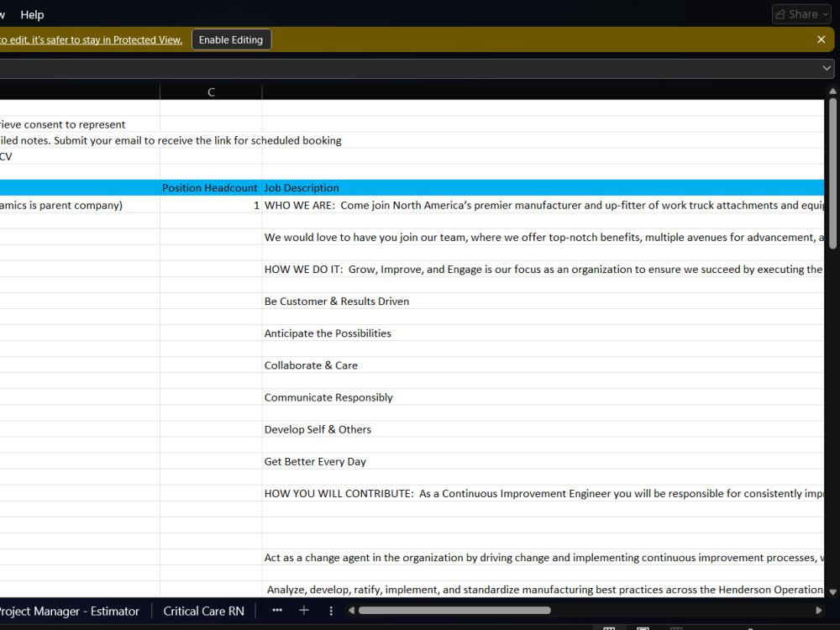Viewport: 840px width, 630px height.
Task: Select the 'is parent company)' cell
Action: pos(80,205)
